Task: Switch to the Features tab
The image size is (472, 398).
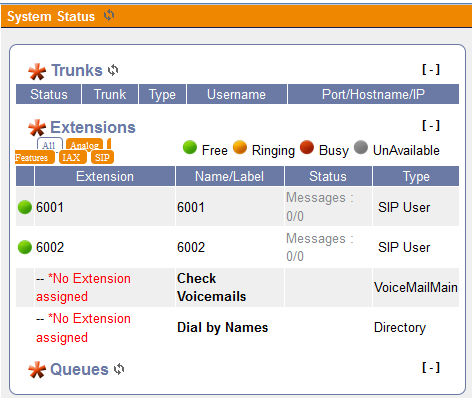Action: tap(34, 157)
